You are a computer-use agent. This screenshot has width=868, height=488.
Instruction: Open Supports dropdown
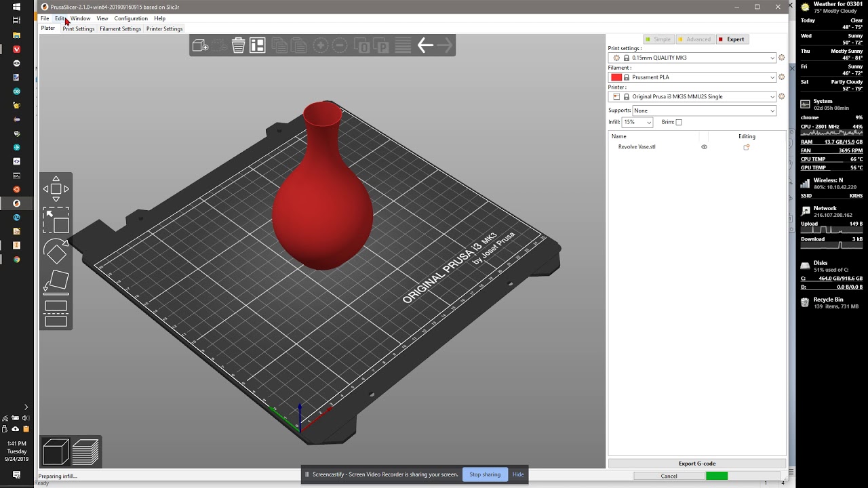point(705,110)
